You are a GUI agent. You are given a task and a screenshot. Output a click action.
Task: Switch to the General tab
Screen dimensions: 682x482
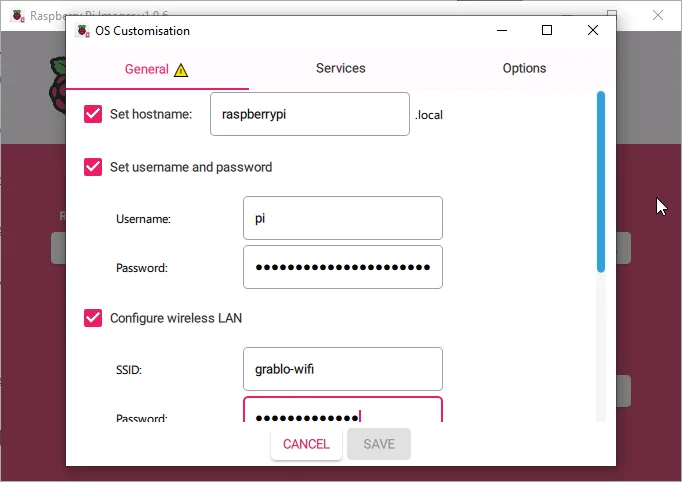157,69
